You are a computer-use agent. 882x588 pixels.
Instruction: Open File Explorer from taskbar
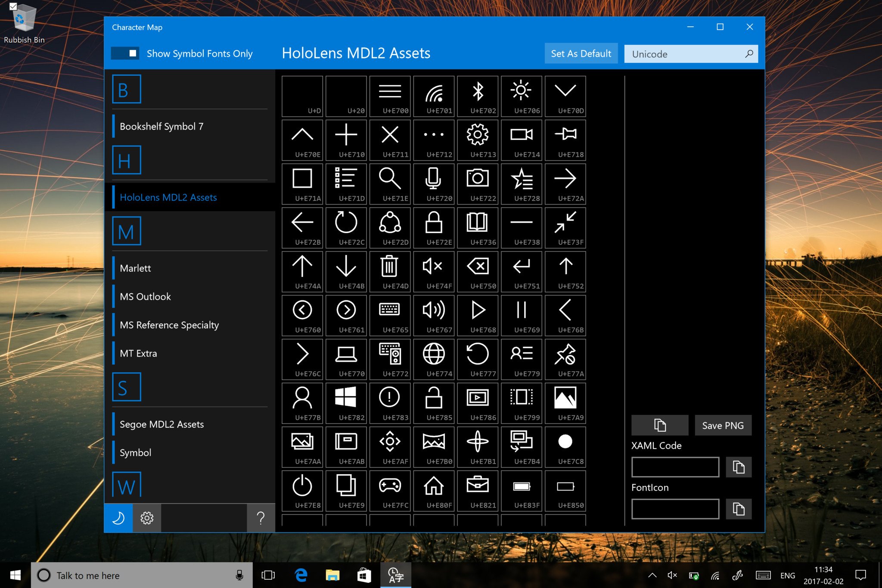point(332,575)
